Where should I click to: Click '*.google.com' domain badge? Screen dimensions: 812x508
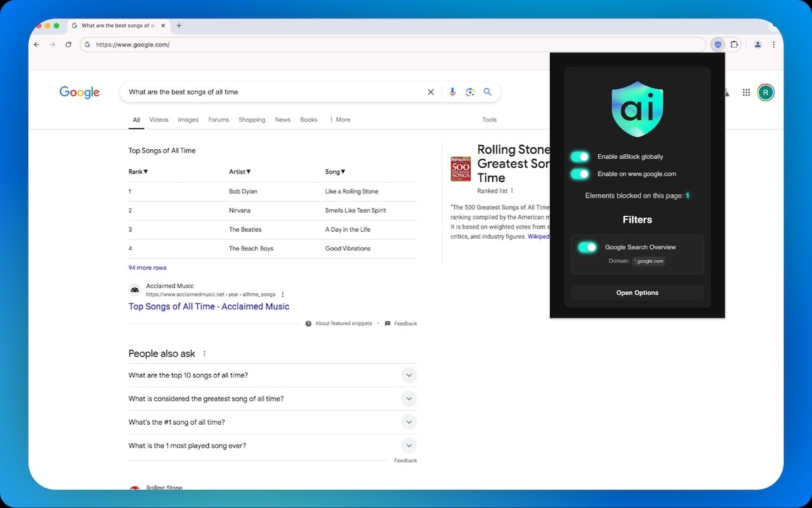[x=648, y=261]
